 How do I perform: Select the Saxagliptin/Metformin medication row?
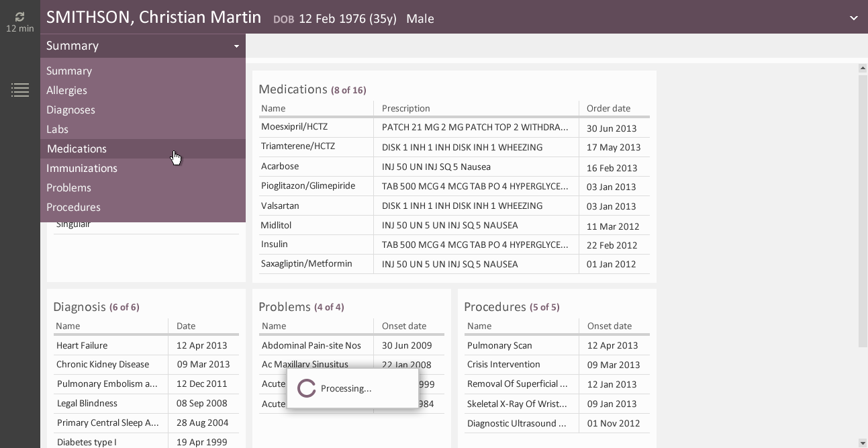[x=454, y=264]
